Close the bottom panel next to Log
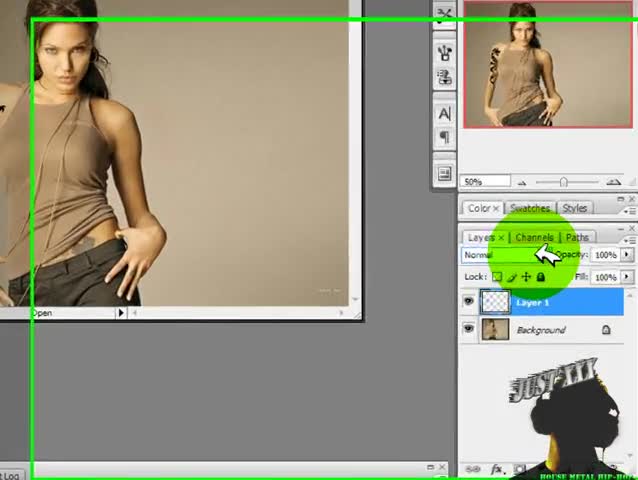638x480 pixels. 442,467
